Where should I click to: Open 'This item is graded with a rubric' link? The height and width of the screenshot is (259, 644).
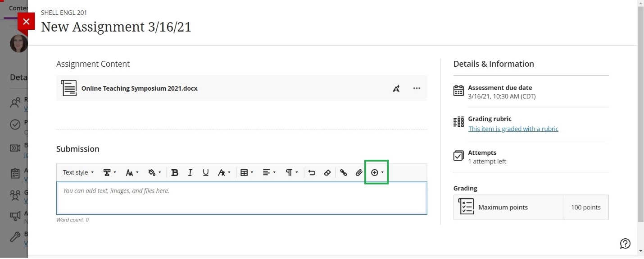pos(513,129)
